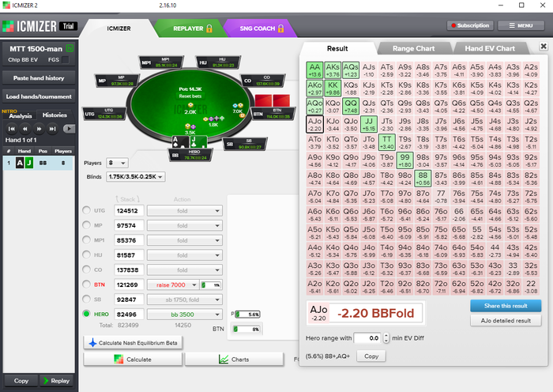Open CO action fold dropdown
This screenshot has height=392, width=553.
coord(185,270)
